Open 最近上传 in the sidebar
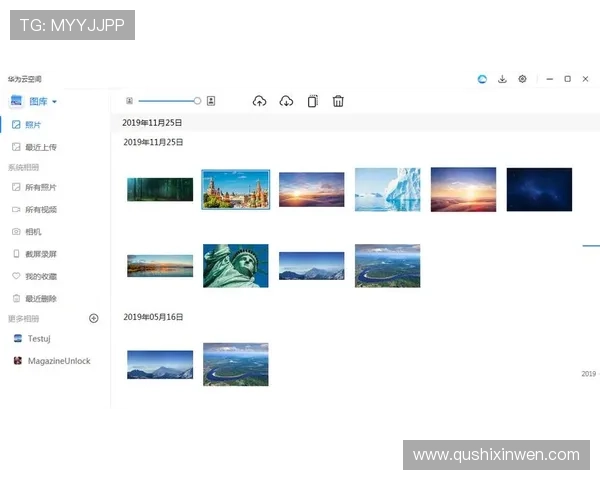The height and width of the screenshot is (480, 600). (40, 147)
